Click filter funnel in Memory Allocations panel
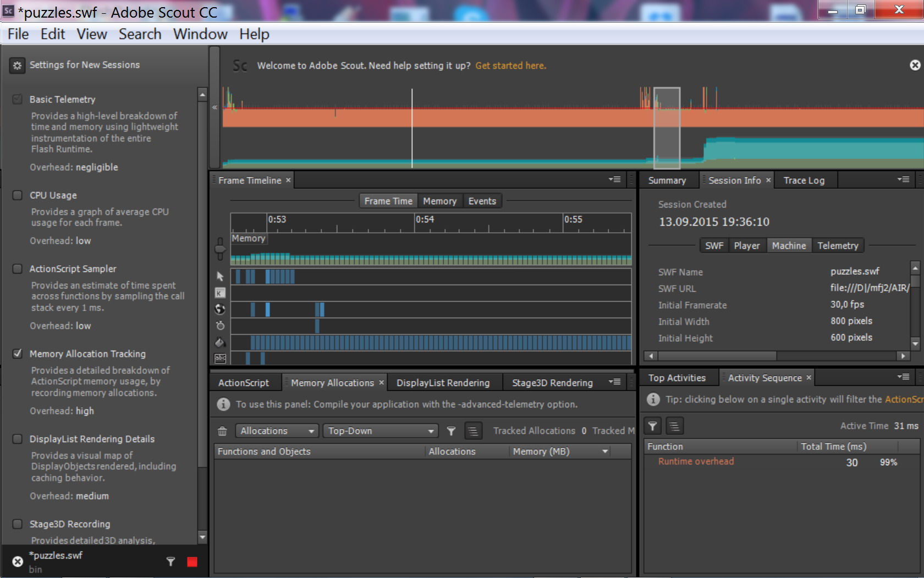The height and width of the screenshot is (578, 924). pos(451,431)
